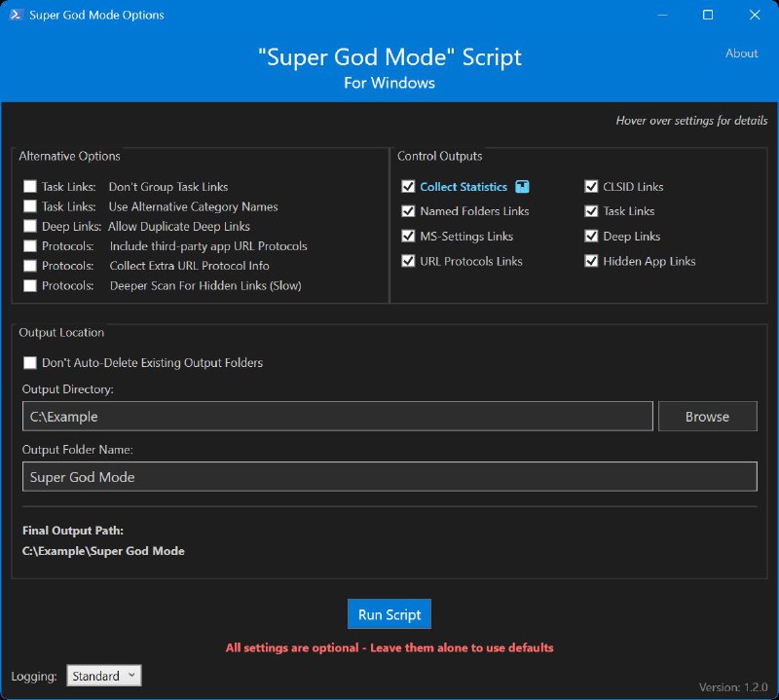779x700 pixels.
Task: Enable Allow Duplicate Deep Links
Action: [x=29, y=226]
